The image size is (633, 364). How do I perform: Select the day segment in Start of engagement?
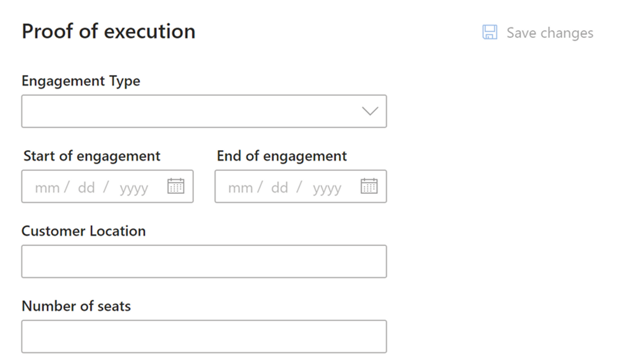(86, 188)
